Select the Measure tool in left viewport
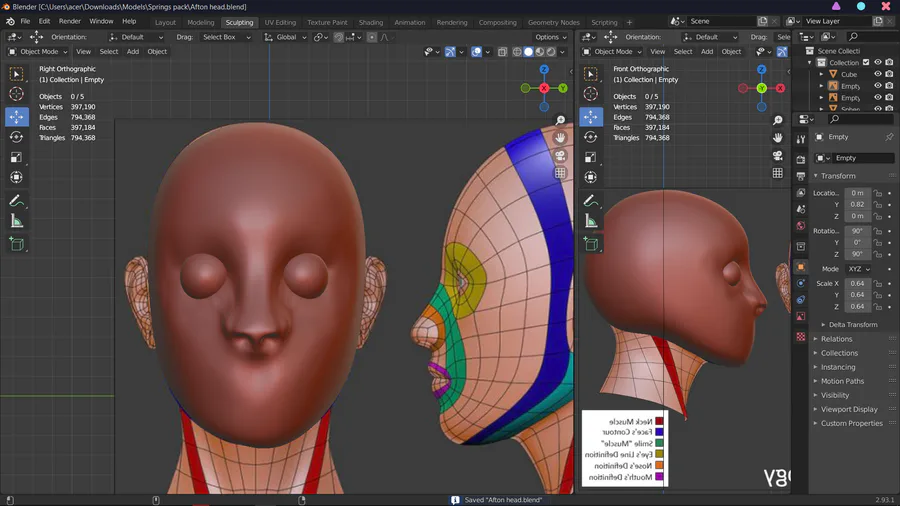The width and height of the screenshot is (900, 506). coord(16,221)
